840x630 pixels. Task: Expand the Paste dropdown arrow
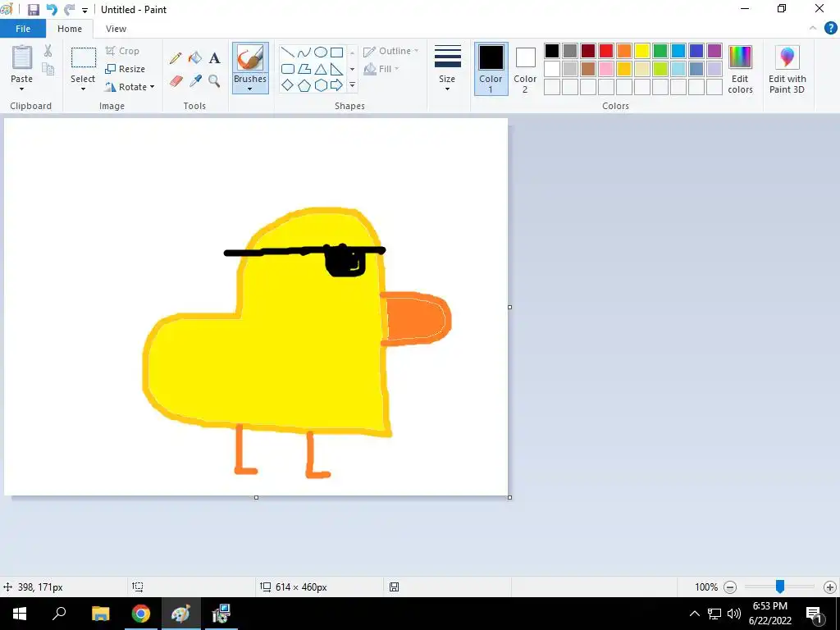point(21,89)
